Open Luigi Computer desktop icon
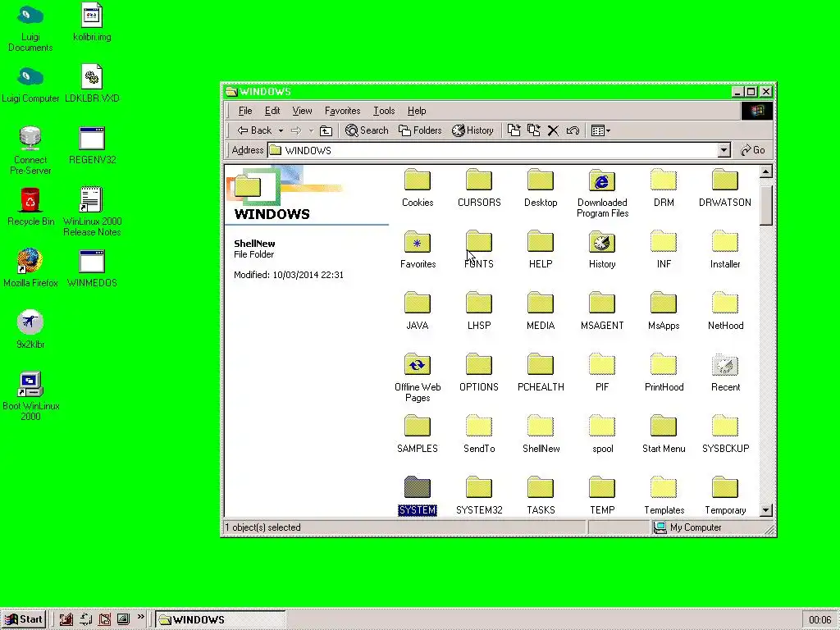 (x=30, y=84)
